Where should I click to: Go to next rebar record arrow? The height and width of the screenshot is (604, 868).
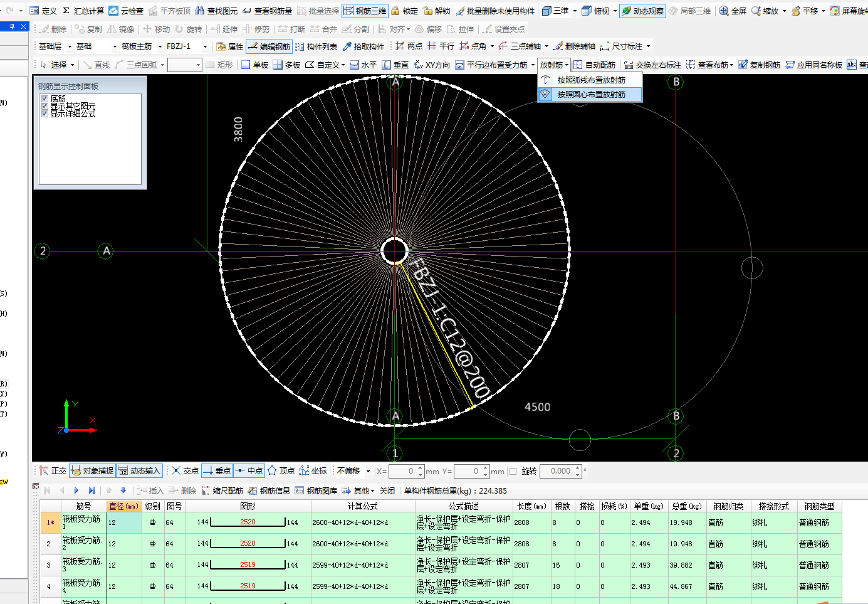click(76, 490)
